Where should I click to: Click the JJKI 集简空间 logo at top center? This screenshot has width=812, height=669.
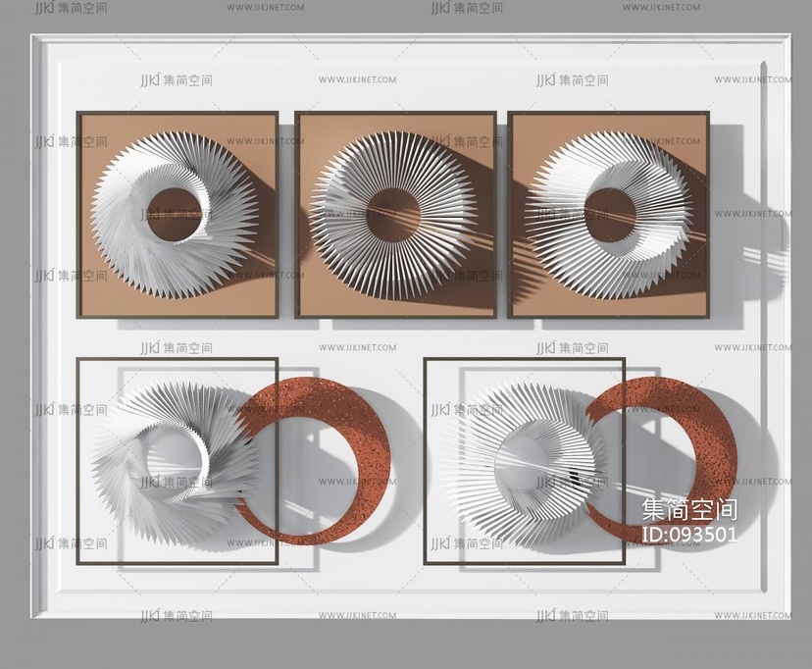coord(467,8)
